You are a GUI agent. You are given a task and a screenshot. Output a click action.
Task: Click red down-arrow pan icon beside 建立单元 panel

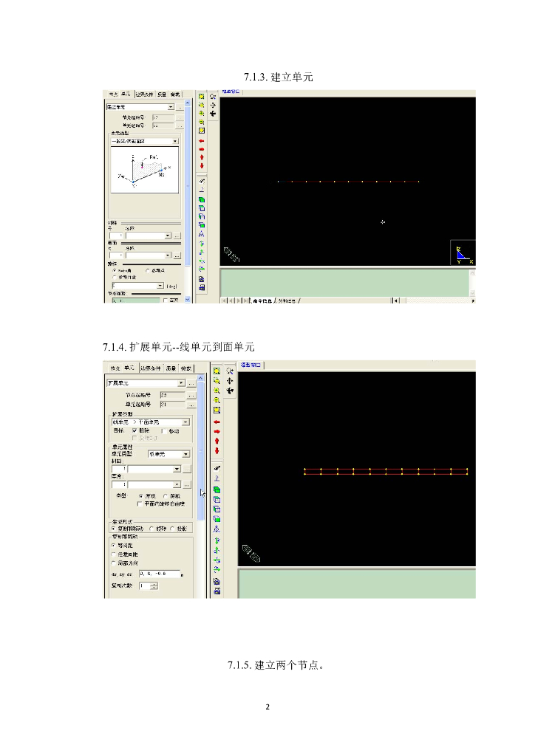(x=202, y=166)
